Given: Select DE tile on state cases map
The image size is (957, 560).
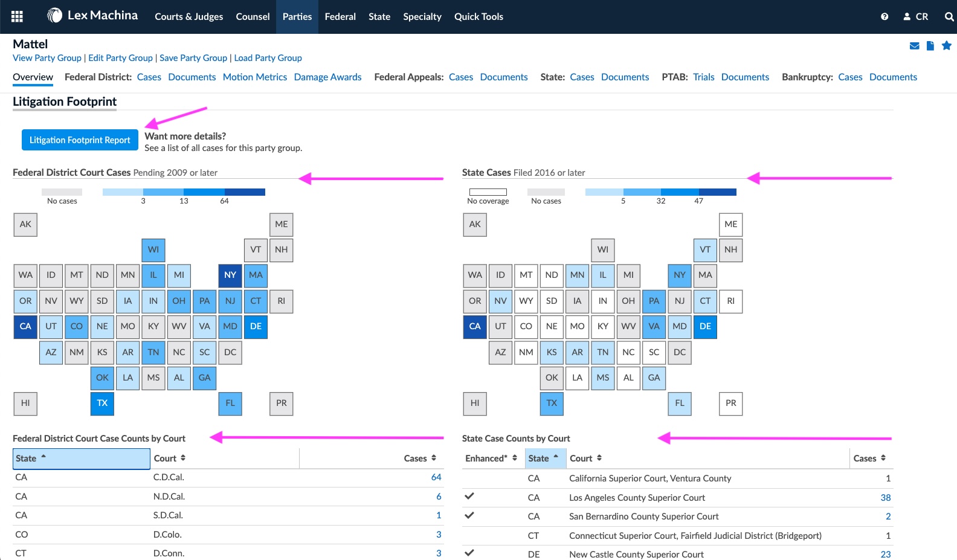Looking at the screenshot, I should coord(705,326).
